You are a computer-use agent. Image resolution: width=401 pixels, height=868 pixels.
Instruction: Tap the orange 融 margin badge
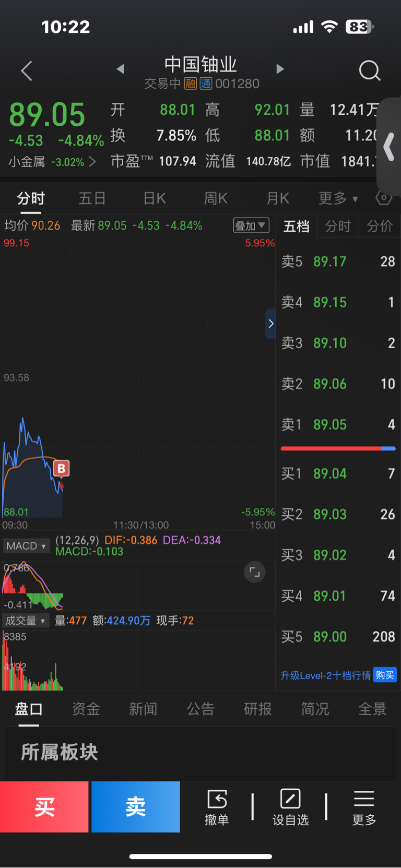tap(191, 84)
